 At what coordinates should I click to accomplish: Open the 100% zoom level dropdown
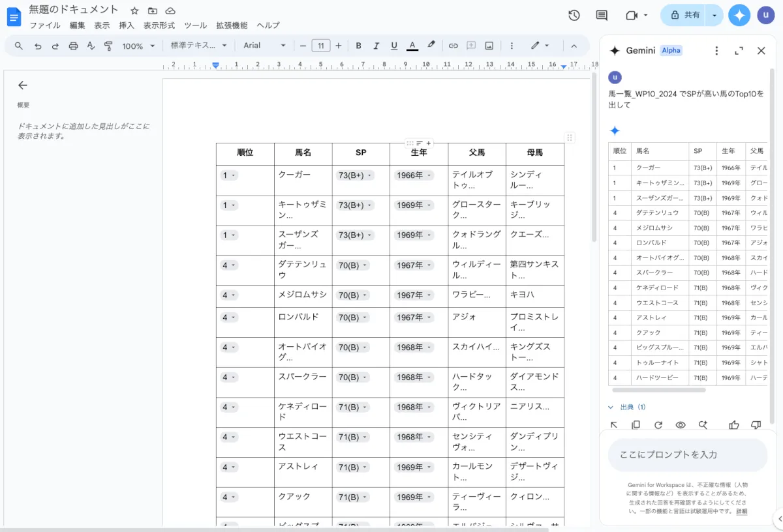tap(138, 46)
